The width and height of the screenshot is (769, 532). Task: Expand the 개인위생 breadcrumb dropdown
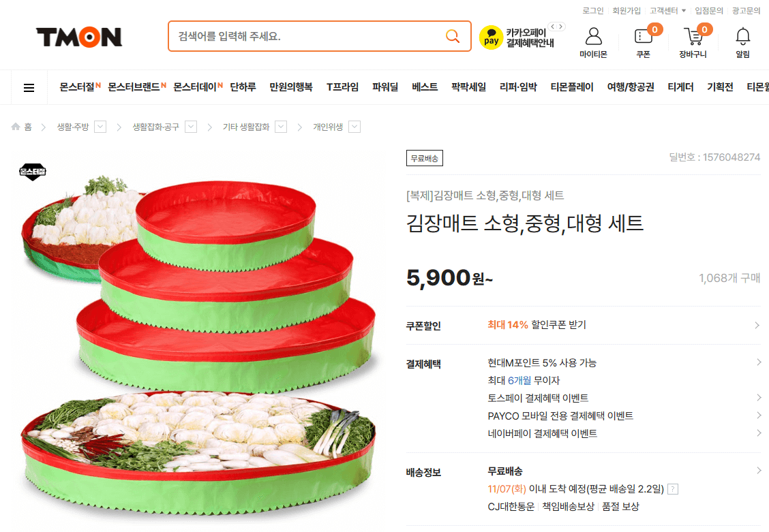[x=355, y=127]
